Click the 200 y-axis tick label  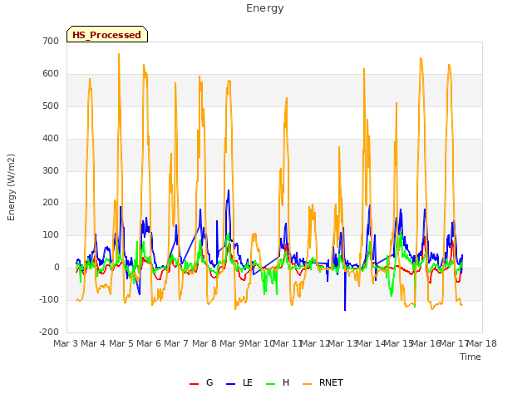pyautogui.click(x=51, y=203)
